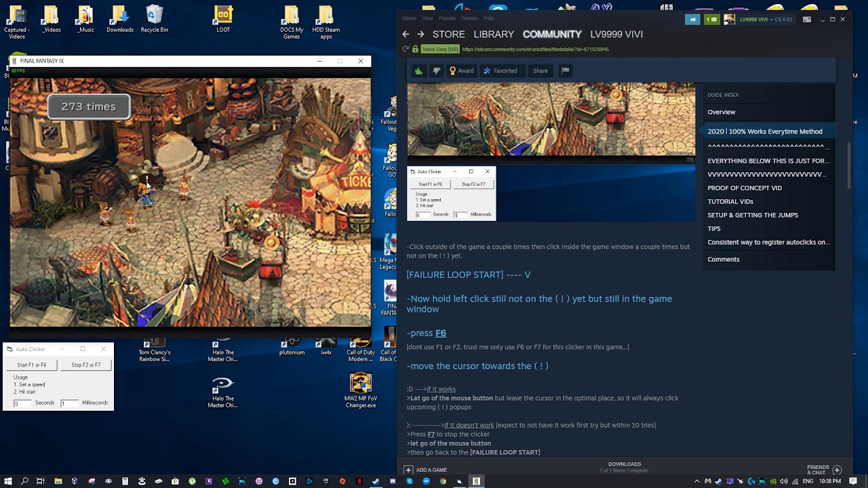Expand the LV9999 VIVI account dropdown
The height and width of the screenshot is (488, 868).
(766, 20)
